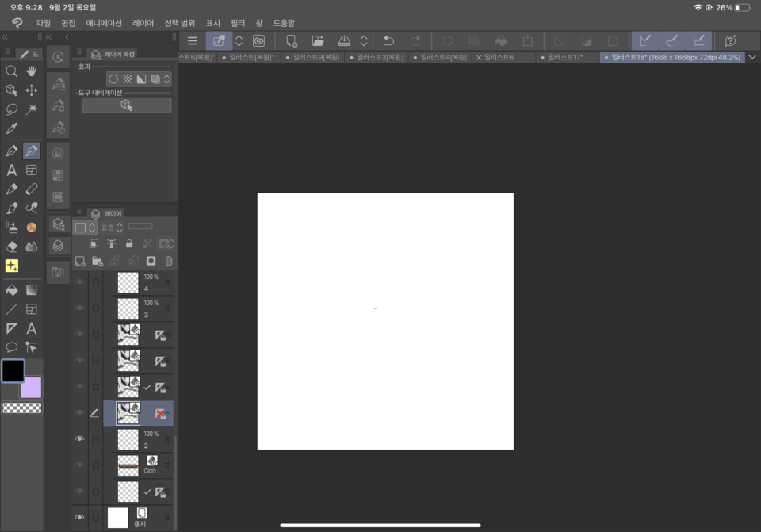
Task: Select the yellow sparkle effect tool
Action: point(12,266)
